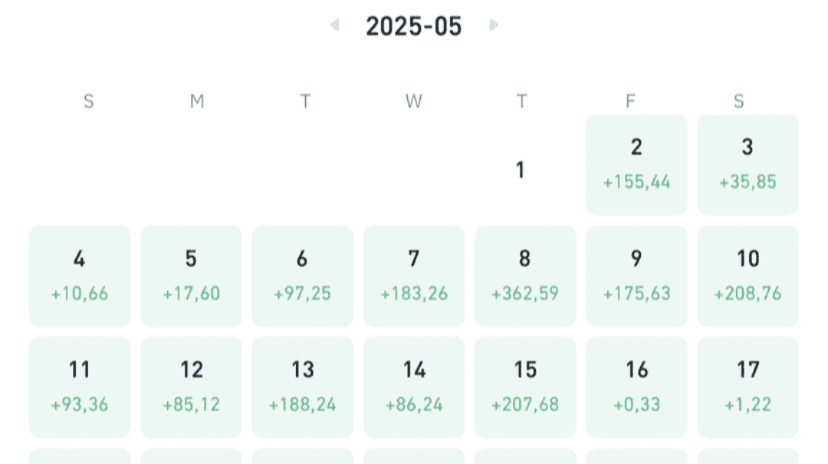Choose day 7 with +183,26

[414, 276]
